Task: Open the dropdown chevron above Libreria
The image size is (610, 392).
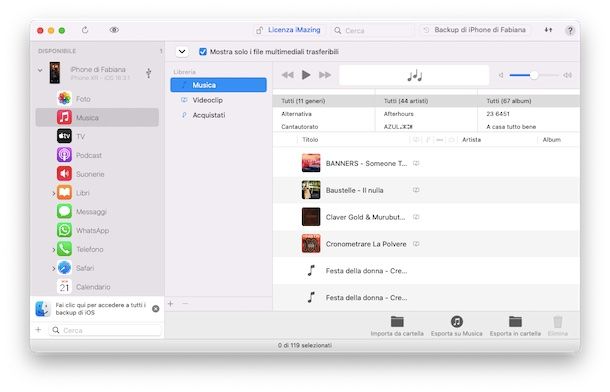Action: [x=182, y=51]
